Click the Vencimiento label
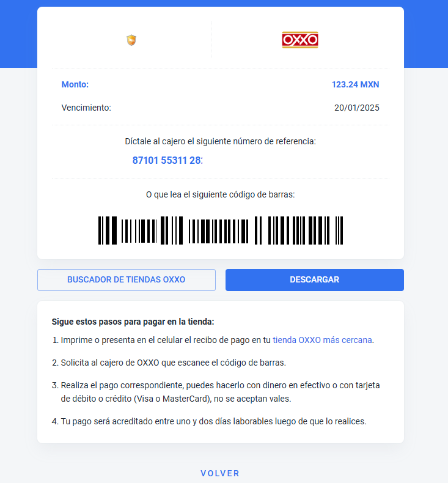 coord(86,108)
